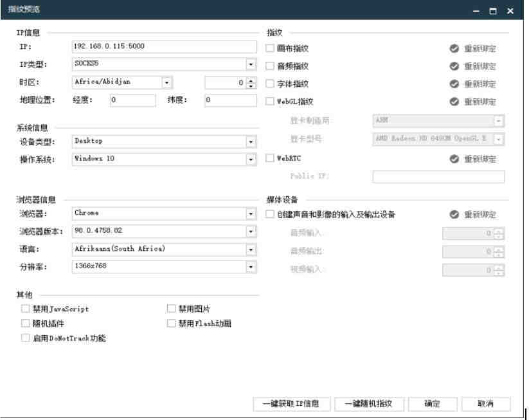The height and width of the screenshot is (420, 529).
Task: Click 重新绑定 link in 媒体设备 section
Action: pos(480,214)
